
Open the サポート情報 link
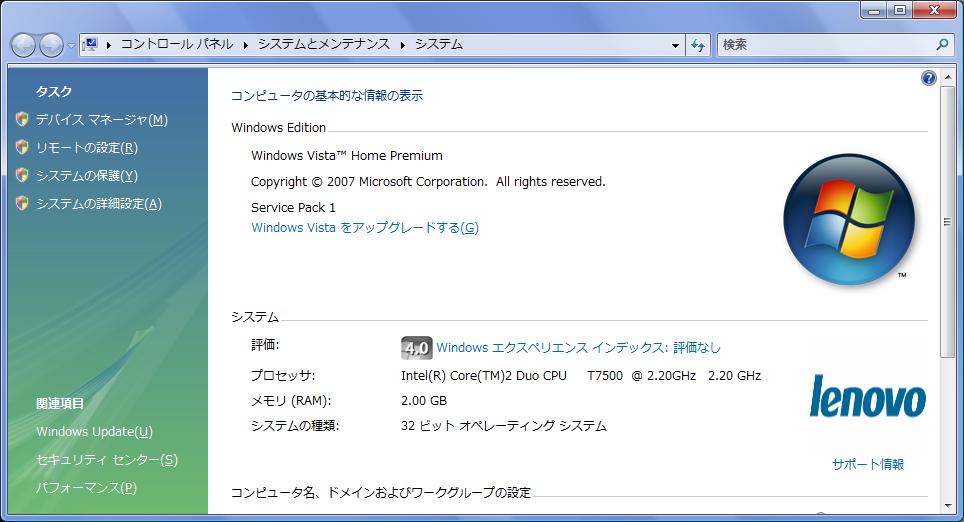click(867, 464)
